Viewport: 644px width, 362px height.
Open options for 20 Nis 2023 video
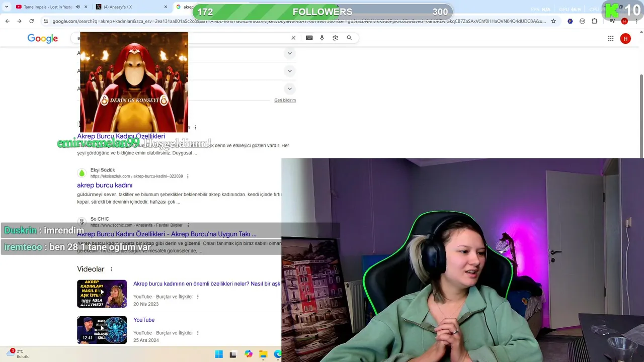tap(198, 297)
